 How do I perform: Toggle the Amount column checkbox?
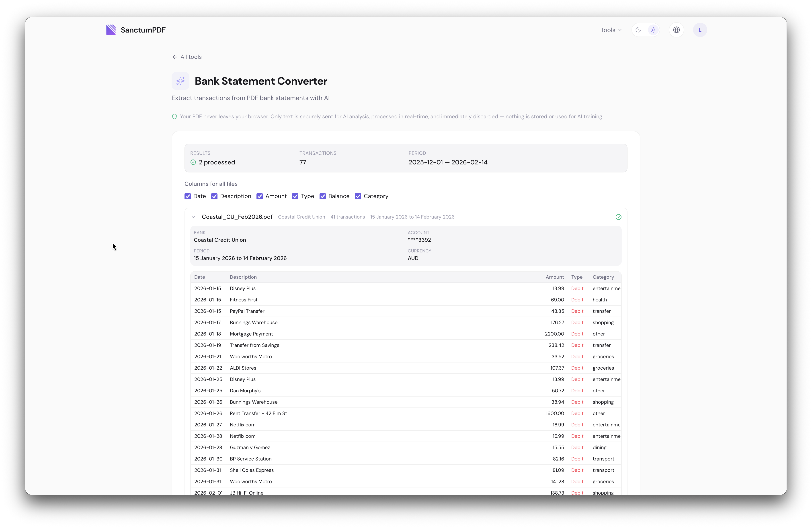click(260, 196)
